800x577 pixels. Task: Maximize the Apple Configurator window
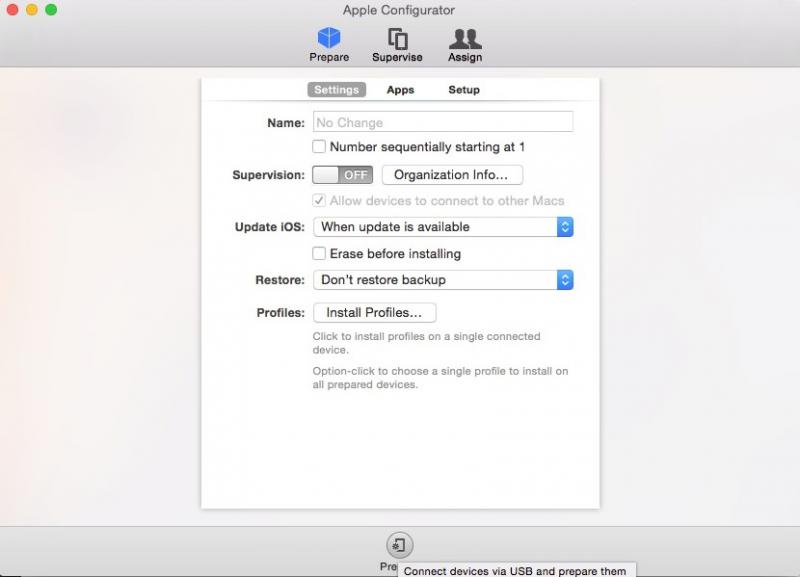(51, 9)
